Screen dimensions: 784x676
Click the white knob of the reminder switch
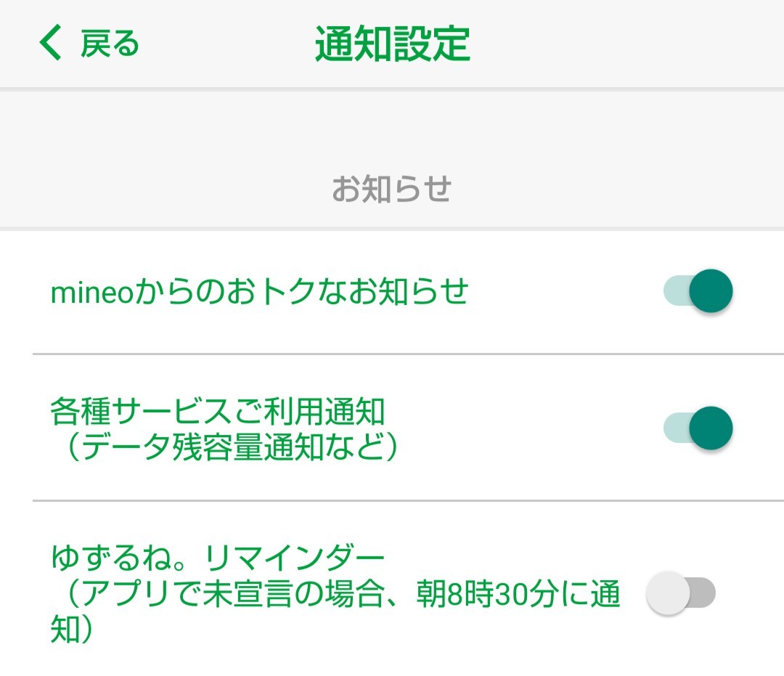(667, 593)
